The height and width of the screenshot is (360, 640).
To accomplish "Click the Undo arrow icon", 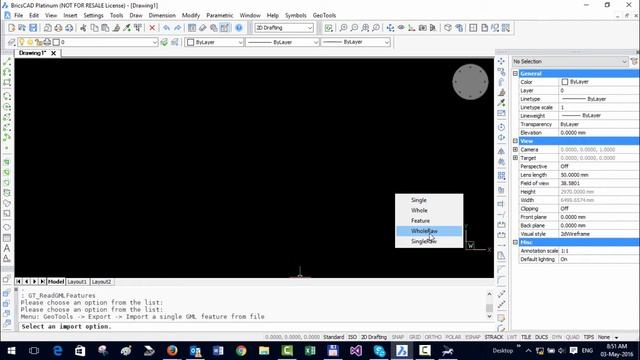I will pyautogui.click(x=167, y=28).
